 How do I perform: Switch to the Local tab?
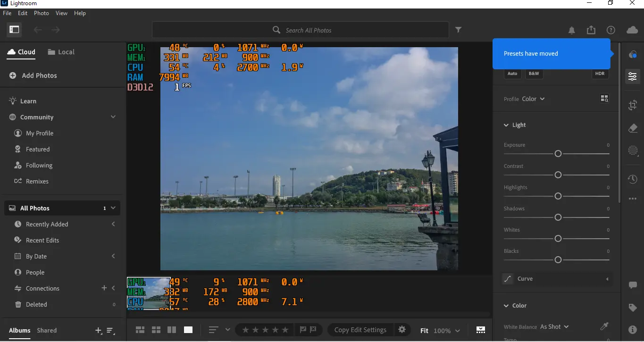pyautogui.click(x=61, y=52)
